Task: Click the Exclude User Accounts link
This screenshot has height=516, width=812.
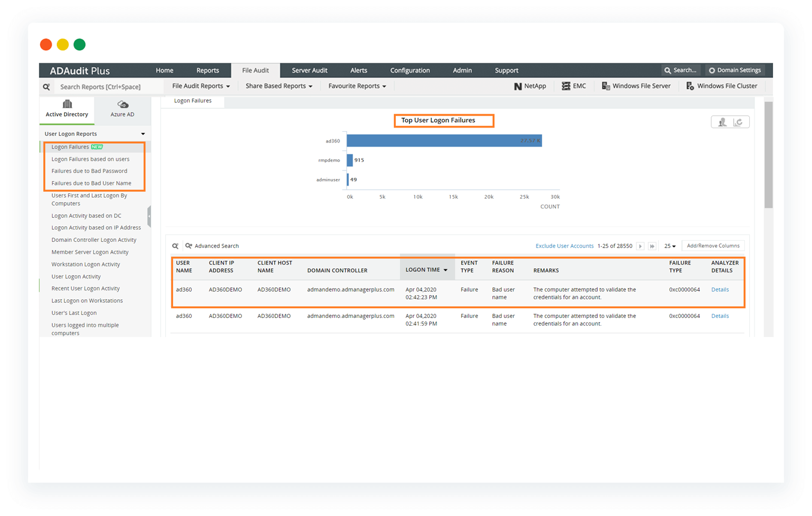Action: click(x=565, y=246)
